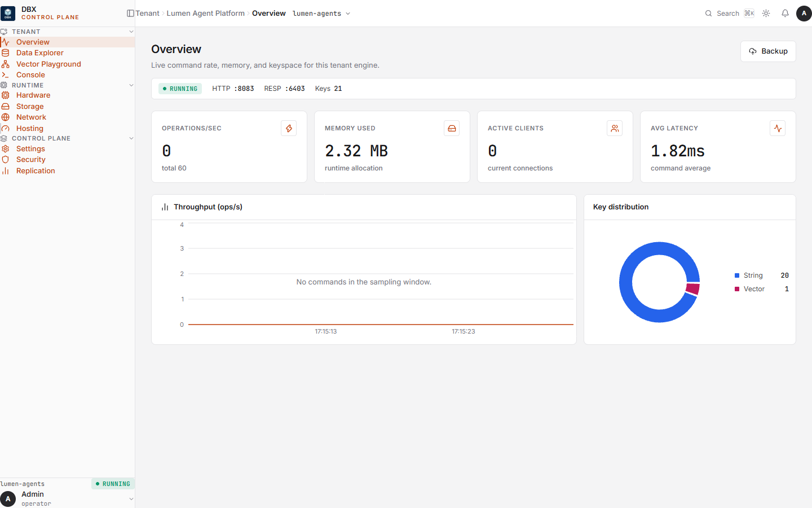Click the Tenant section monitor icon
The image size is (812, 508).
point(3,32)
